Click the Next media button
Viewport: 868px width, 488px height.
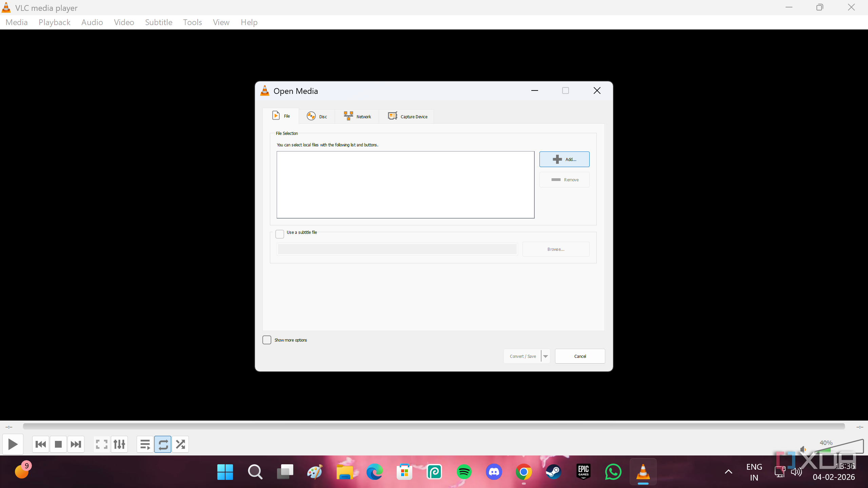click(x=76, y=444)
